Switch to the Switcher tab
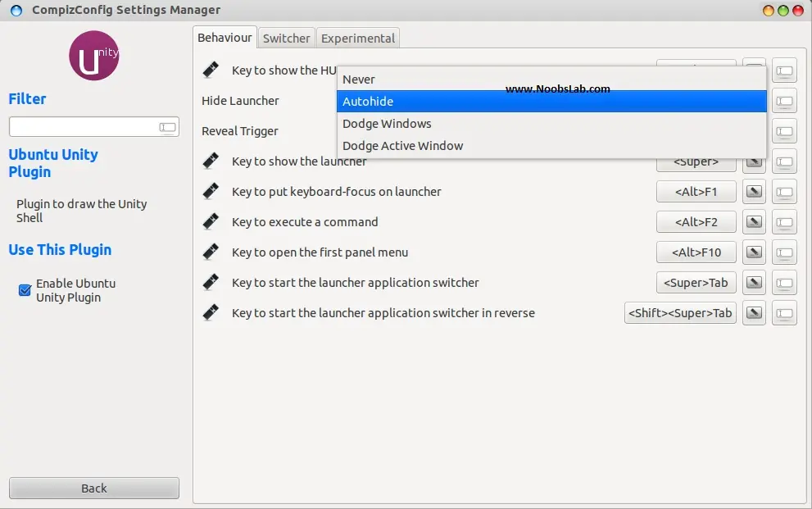The width and height of the screenshot is (812, 509). click(x=287, y=39)
